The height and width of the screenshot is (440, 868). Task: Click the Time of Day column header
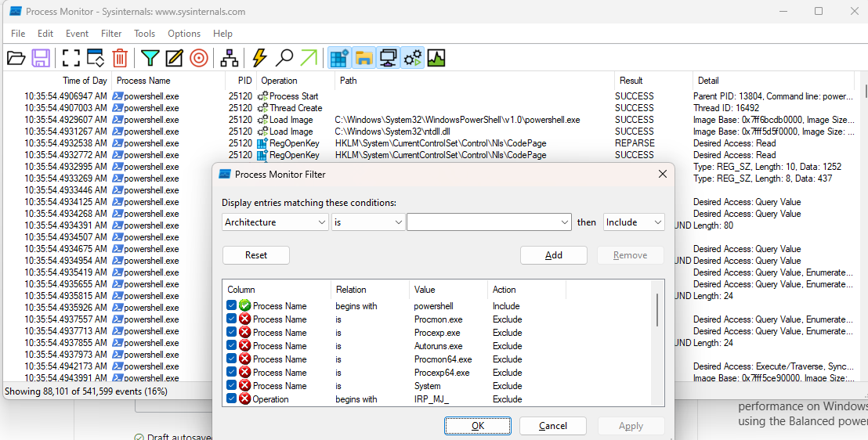tap(85, 81)
